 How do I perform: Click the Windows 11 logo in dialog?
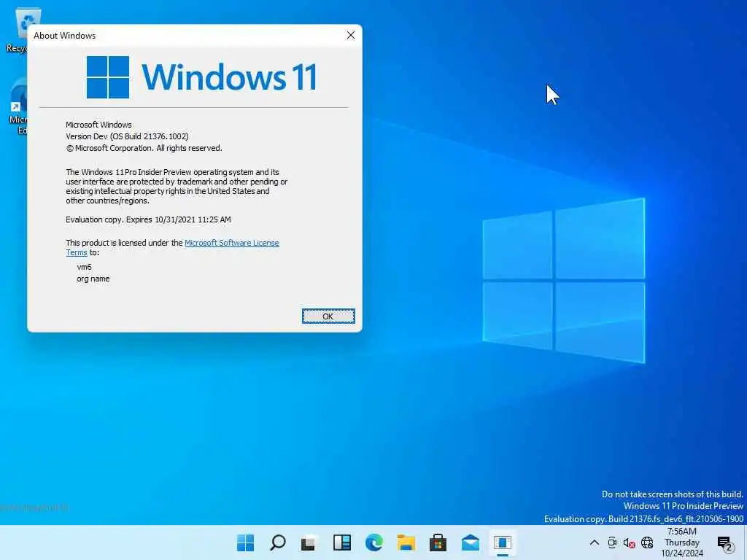pos(201,77)
